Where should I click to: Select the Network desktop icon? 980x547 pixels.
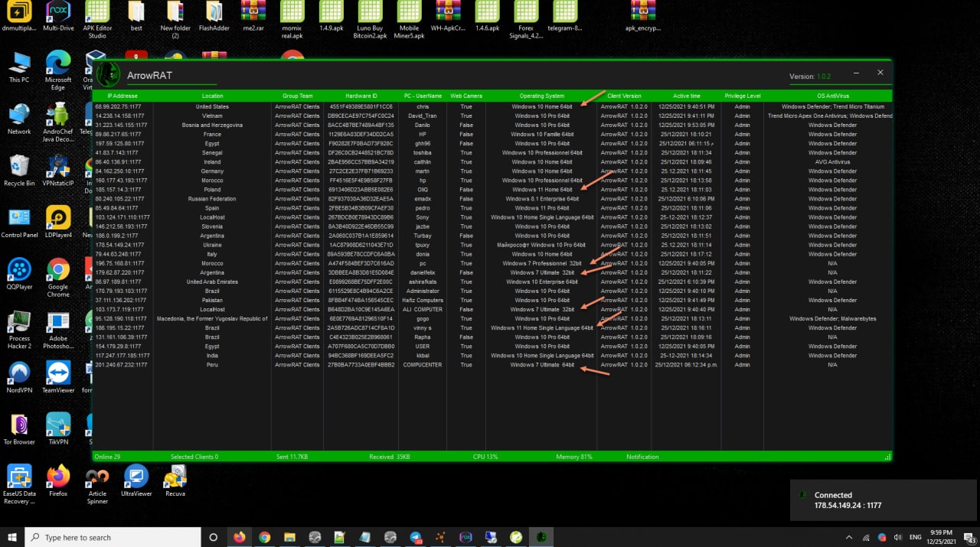point(19,119)
